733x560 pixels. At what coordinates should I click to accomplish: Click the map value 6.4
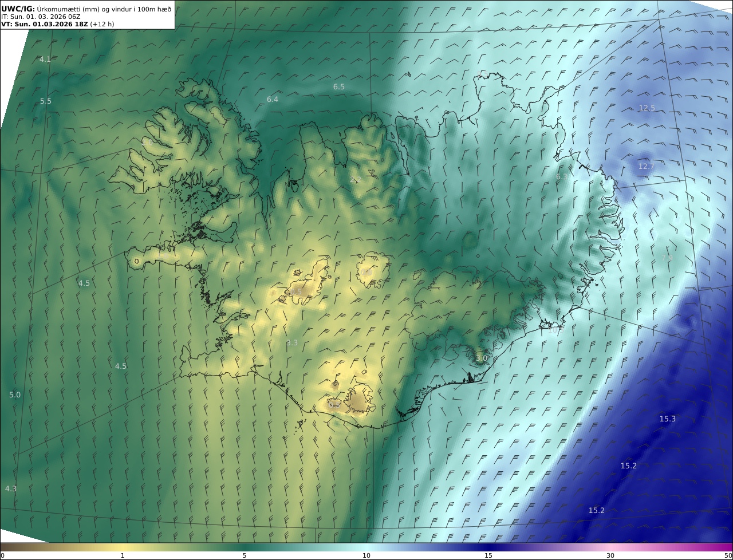273,100
